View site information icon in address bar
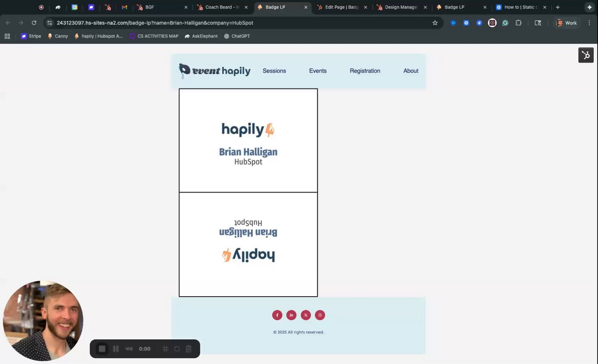 (50, 23)
